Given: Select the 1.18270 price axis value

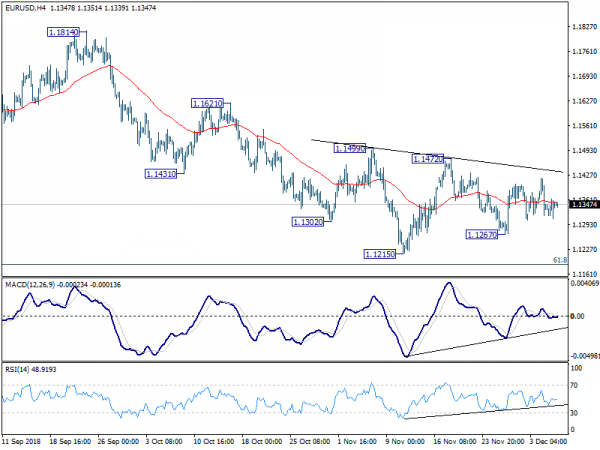Looking at the screenshot, I should coord(582,27).
